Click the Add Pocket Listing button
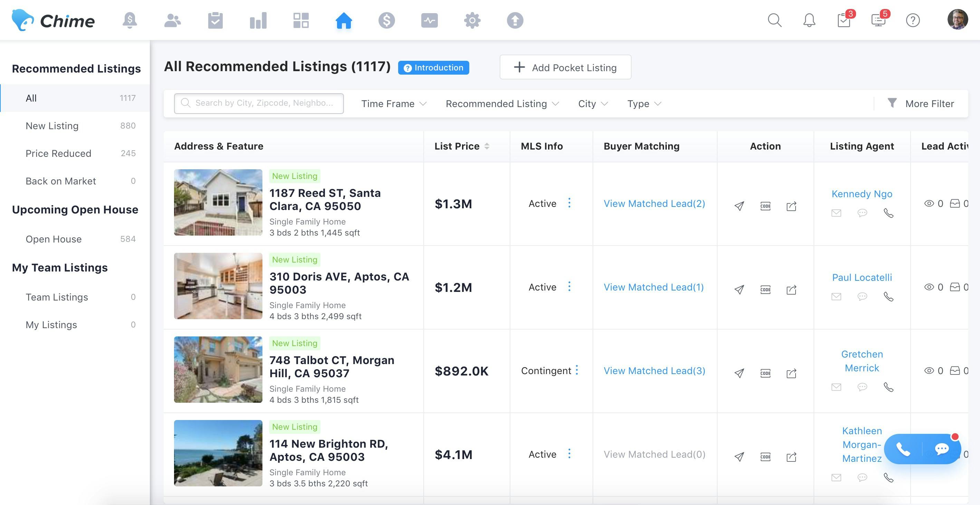980x505 pixels. click(x=565, y=67)
